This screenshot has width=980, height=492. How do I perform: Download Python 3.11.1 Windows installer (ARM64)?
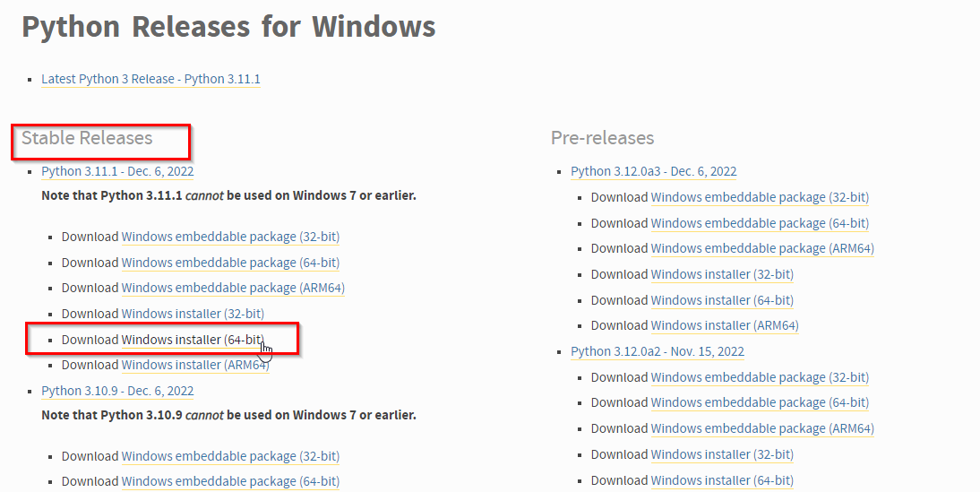[x=195, y=365]
